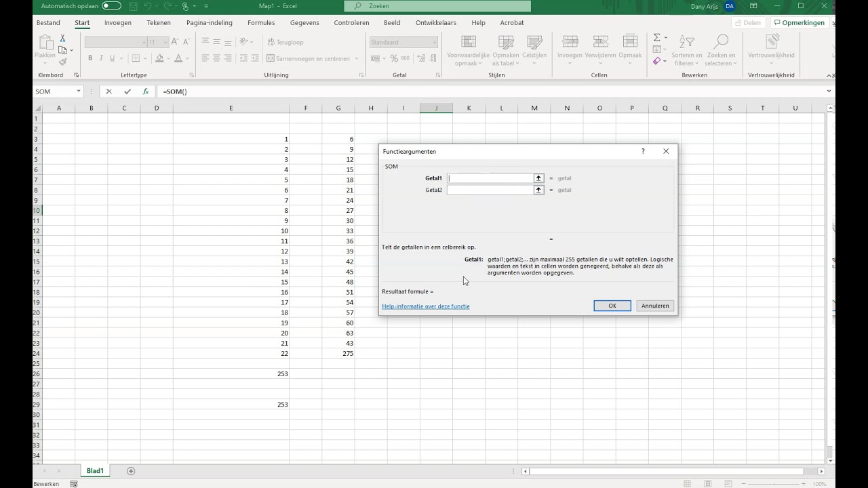Viewport: 868px width, 488px height.
Task: Expand the formula bar
Action: coord(829,91)
